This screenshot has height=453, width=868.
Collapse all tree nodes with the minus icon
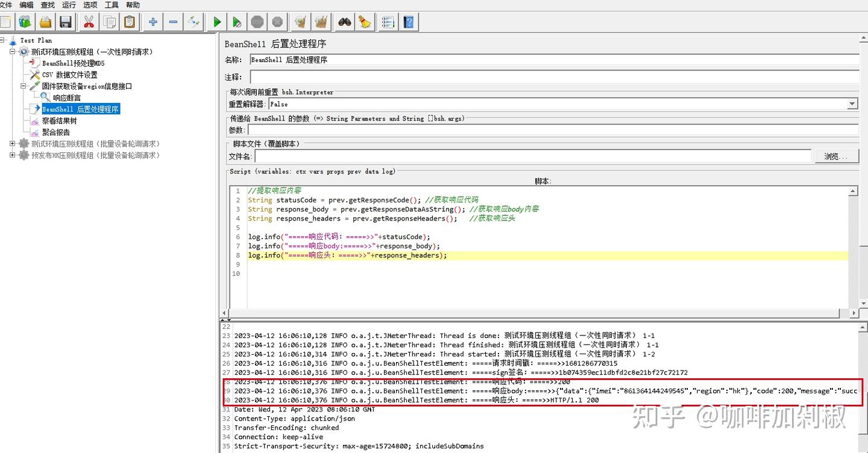pyautogui.click(x=173, y=21)
